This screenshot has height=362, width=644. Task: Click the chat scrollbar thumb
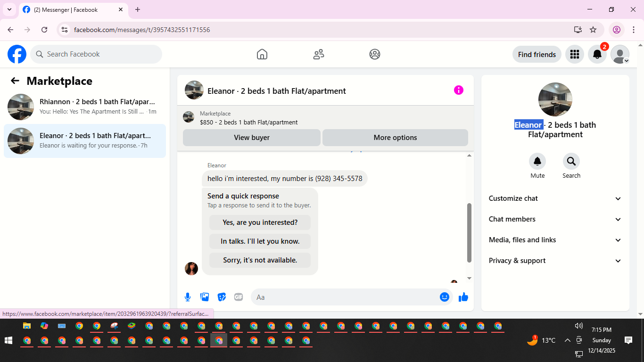[469, 233]
